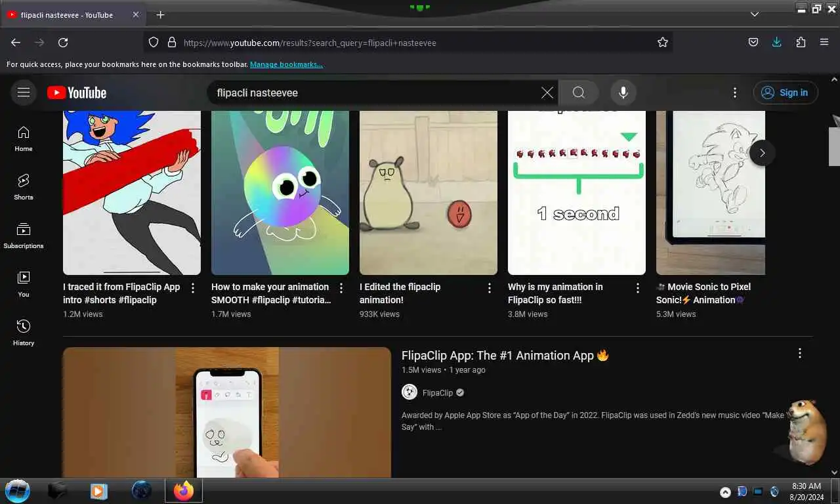
Task: Go back with the browser back arrow
Action: coord(16,42)
